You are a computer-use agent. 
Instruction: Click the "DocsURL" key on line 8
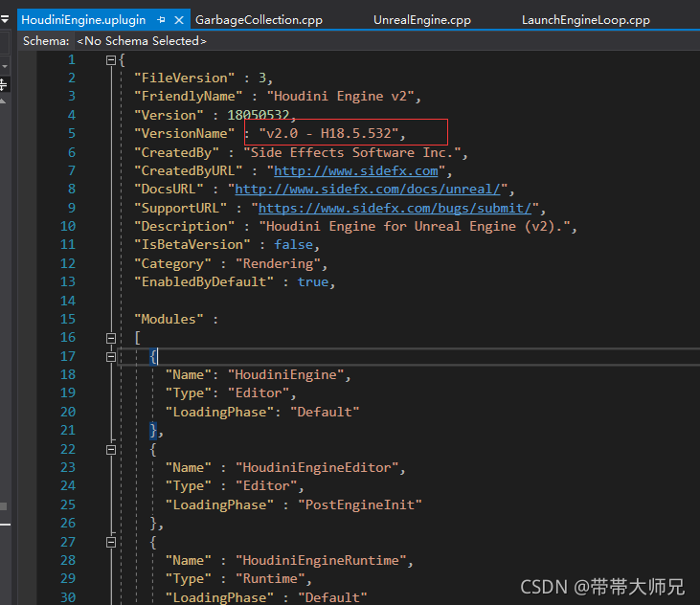pyautogui.click(x=169, y=190)
